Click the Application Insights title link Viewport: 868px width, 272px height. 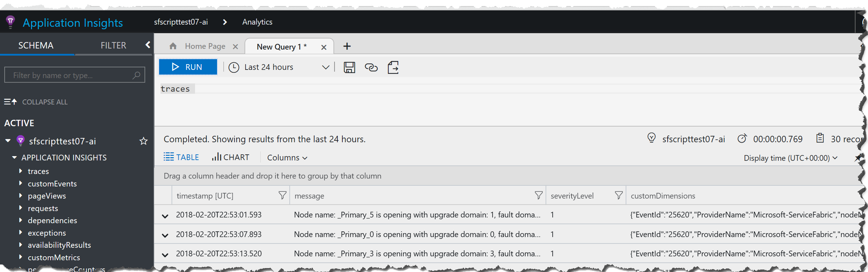coord(73,22)
